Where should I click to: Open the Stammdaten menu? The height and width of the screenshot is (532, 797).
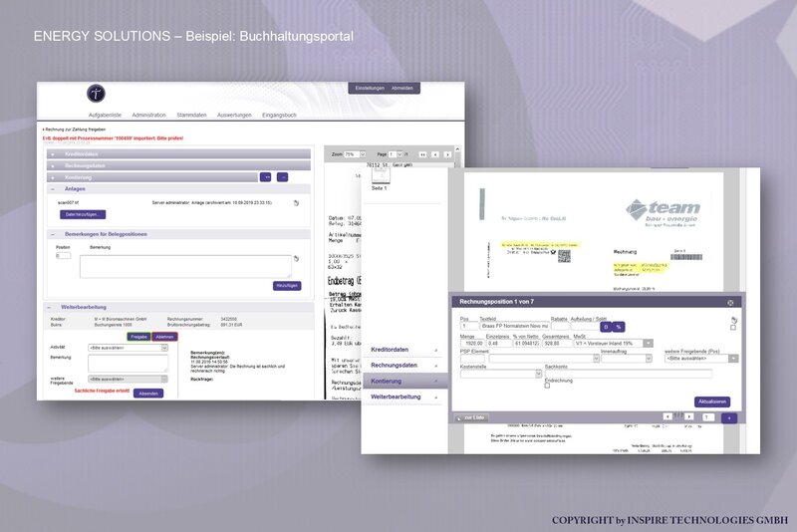coord(191,115)
